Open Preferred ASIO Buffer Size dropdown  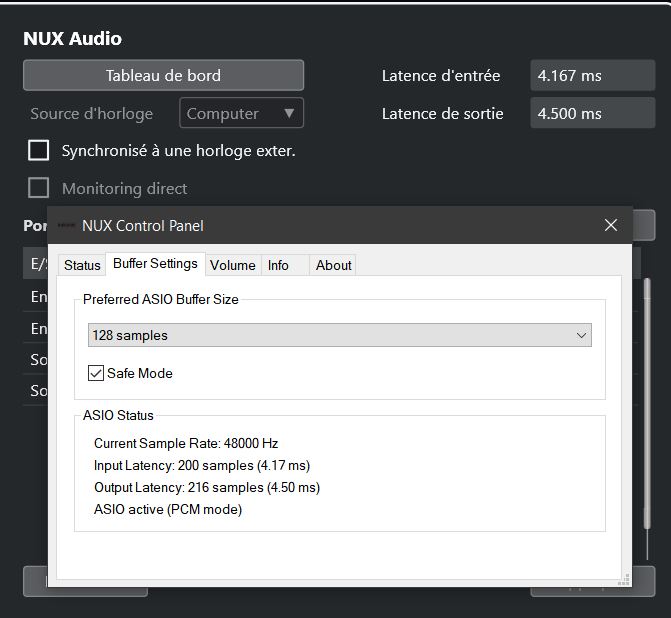coord(339,335)
